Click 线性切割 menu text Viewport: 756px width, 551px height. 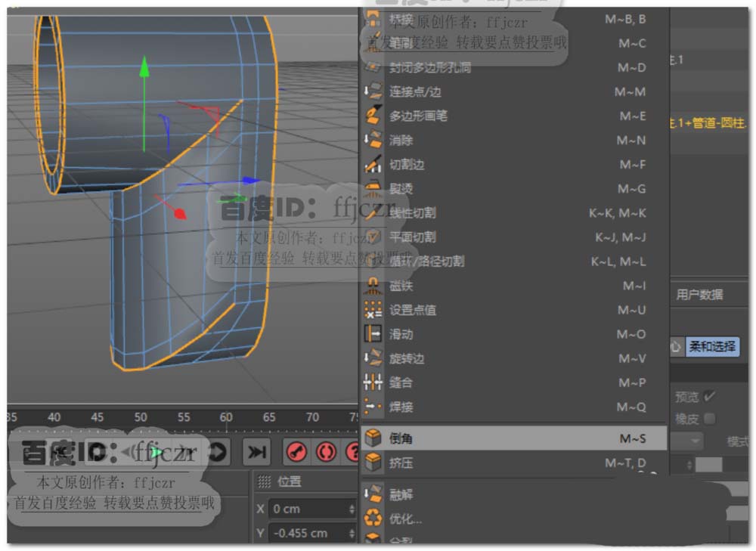(413, 212)
